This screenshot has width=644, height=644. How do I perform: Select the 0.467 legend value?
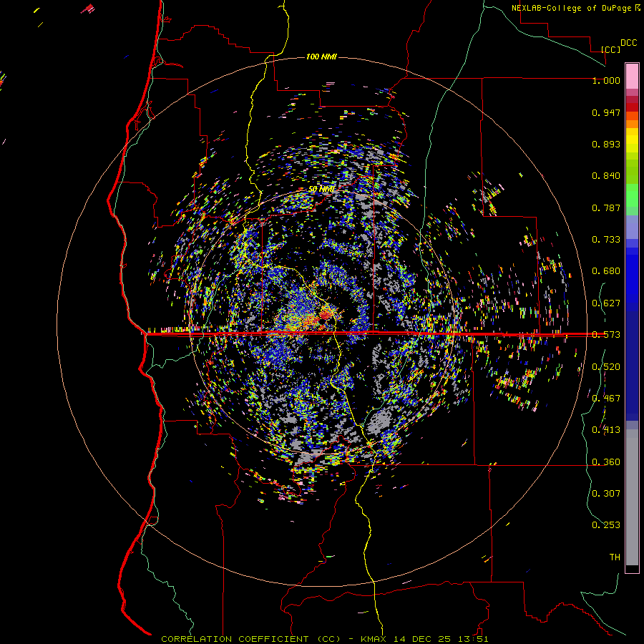[606, 399]
